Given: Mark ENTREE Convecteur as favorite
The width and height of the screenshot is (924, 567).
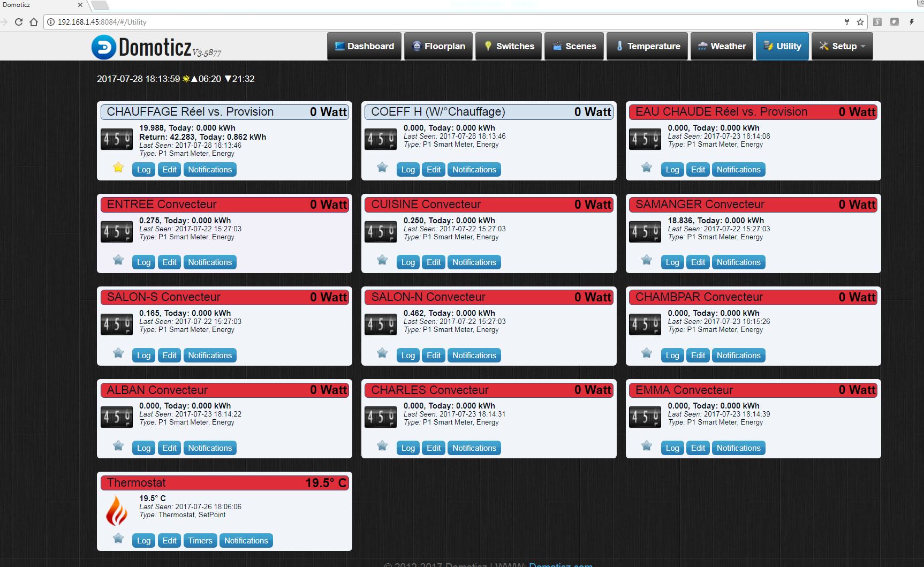Looking at the screenshot, I should [x=118, y=261].
